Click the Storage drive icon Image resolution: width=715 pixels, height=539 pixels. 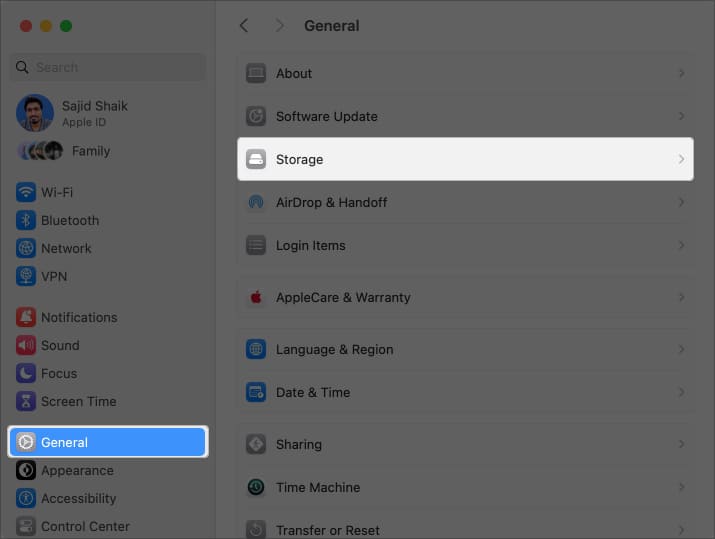coord(256,159)
